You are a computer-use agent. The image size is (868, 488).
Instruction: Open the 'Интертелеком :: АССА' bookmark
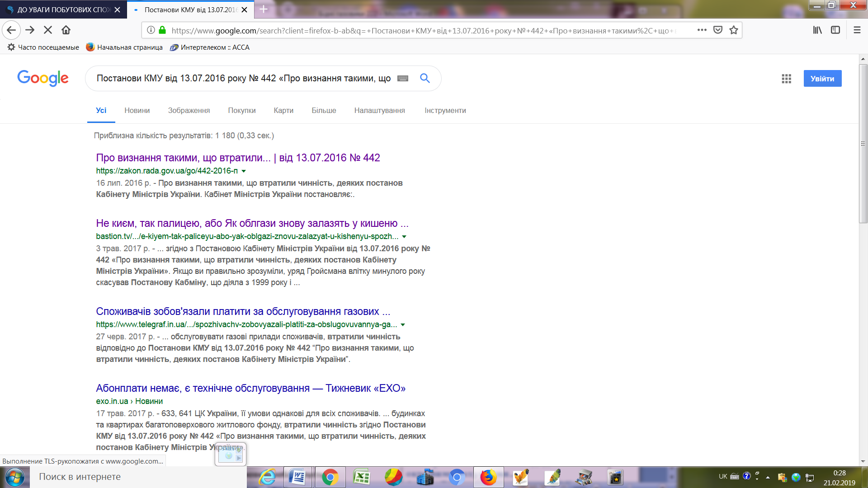[x=210, y=47]
